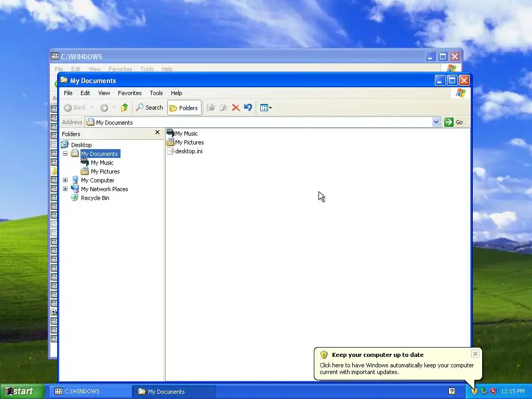
Task: Click the taskbar clock 12:15 PM
Action: point(513,391)
